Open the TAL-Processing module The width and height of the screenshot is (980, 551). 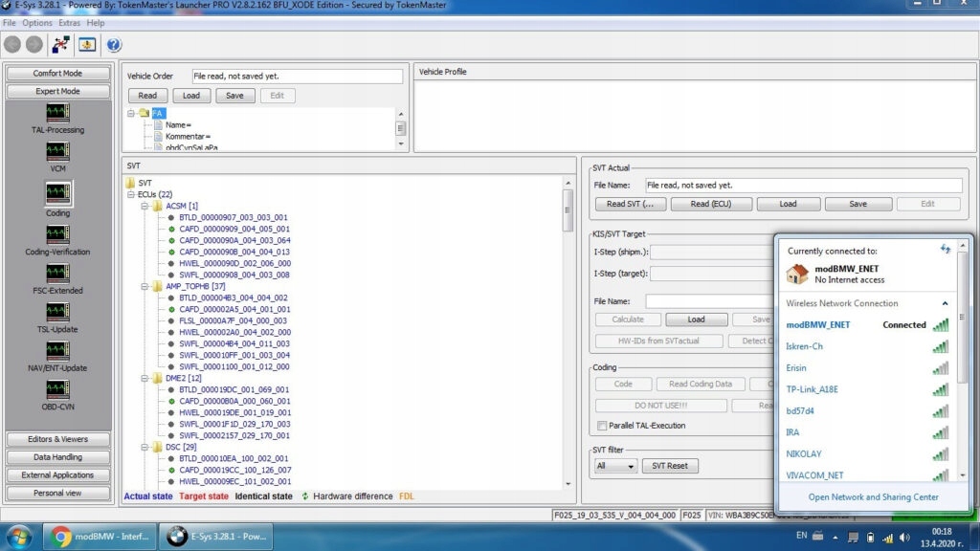(57, 113)
